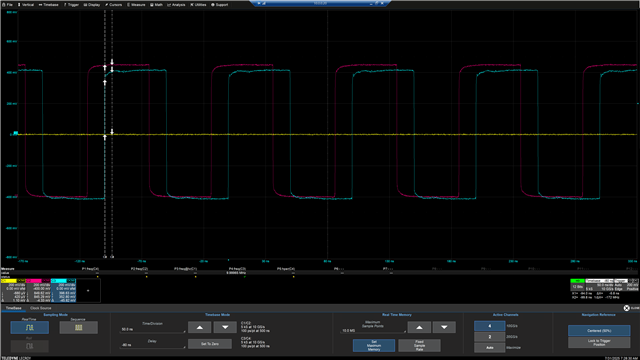The image size is (640, 360).
Task: Switch to the Timebase tab
Action: click(x=13, y=308)
